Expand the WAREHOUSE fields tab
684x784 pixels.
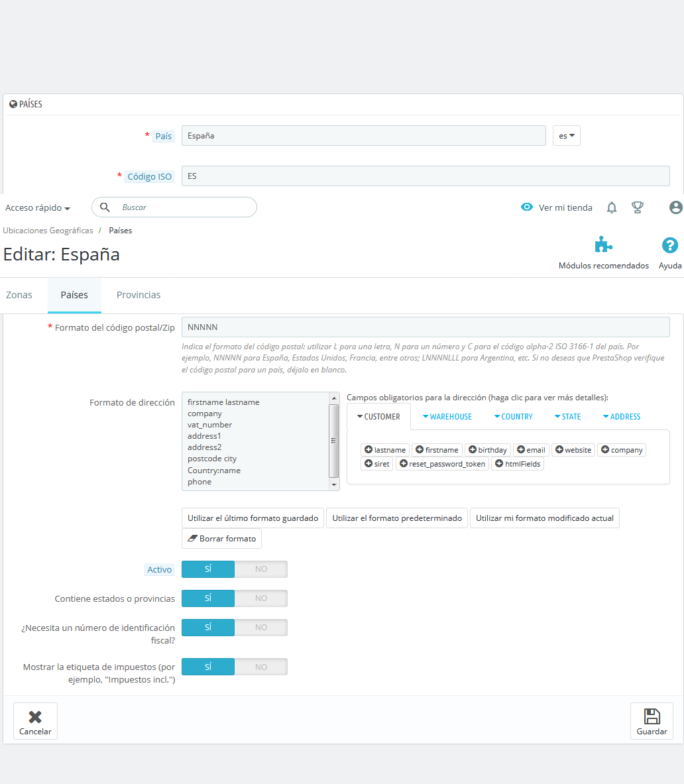click(447, 416)
